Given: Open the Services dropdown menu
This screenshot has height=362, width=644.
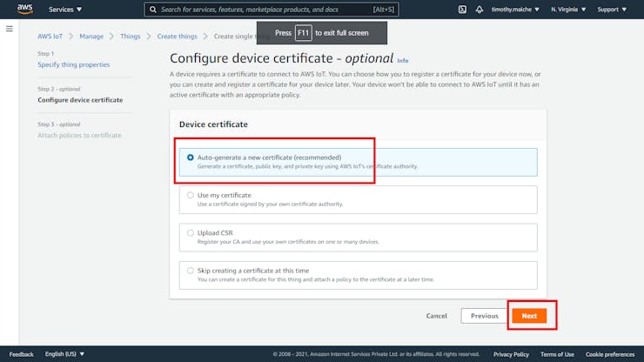Looking at the screenshot, I should point(65,10).
